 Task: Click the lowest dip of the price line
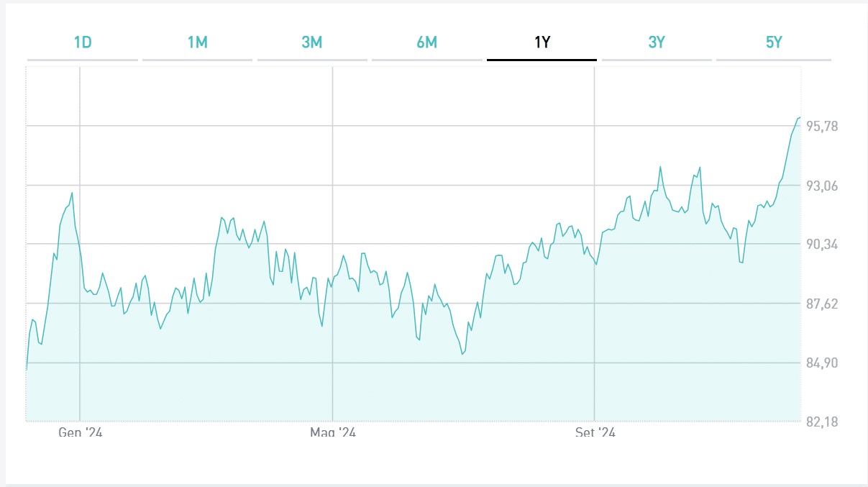point(462,354)
